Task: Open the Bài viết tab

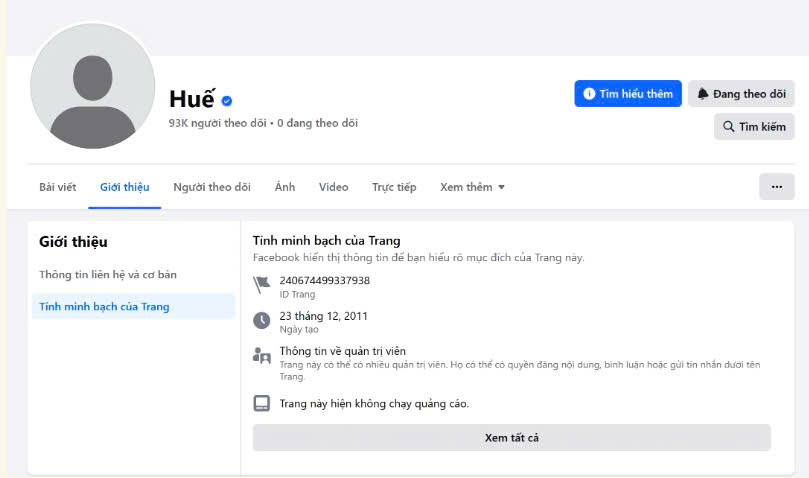Action: (x=58, y=187)
